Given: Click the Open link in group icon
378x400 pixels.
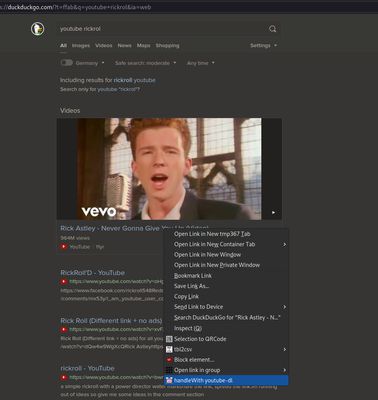Looking at the screenshot, I should 169,370.
